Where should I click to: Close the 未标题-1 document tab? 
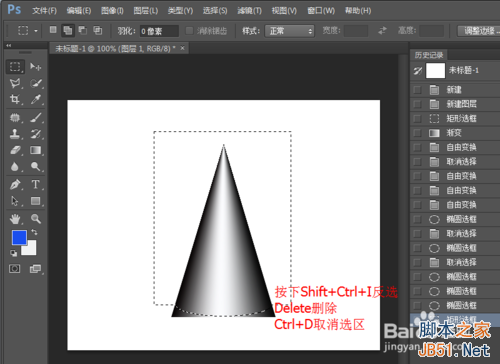[x=182, y=48]
